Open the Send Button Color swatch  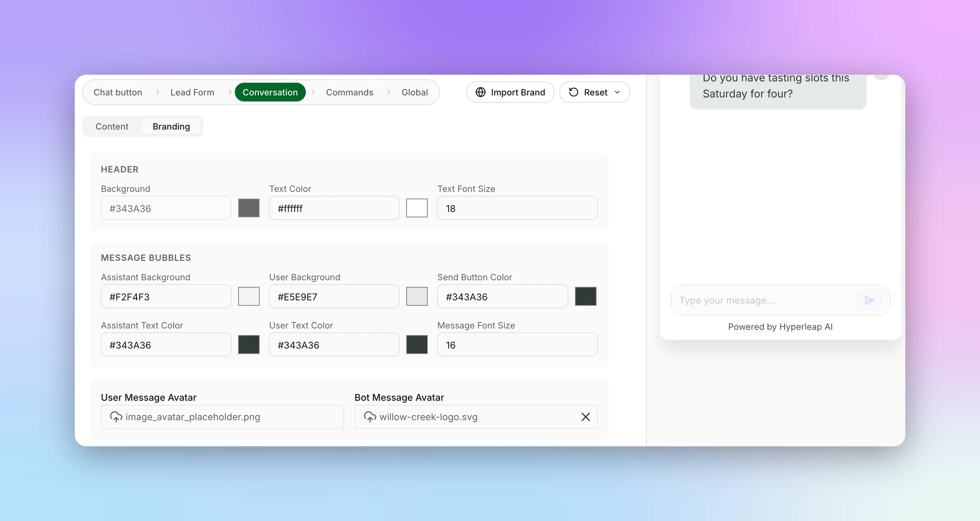[586, 296]
